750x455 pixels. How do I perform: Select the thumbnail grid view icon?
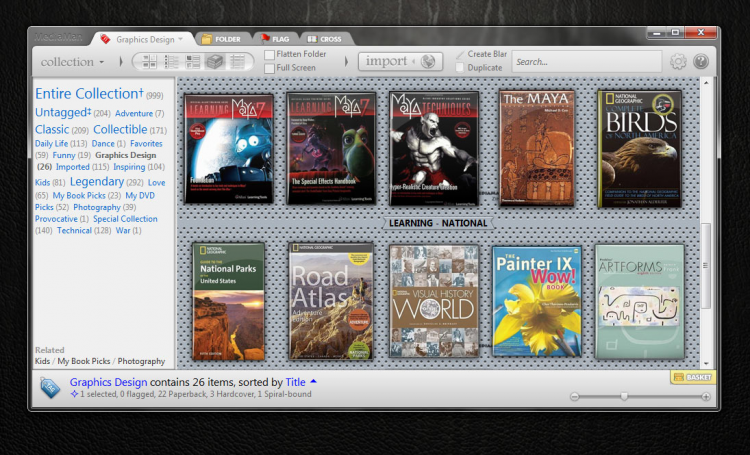[149, 62]
